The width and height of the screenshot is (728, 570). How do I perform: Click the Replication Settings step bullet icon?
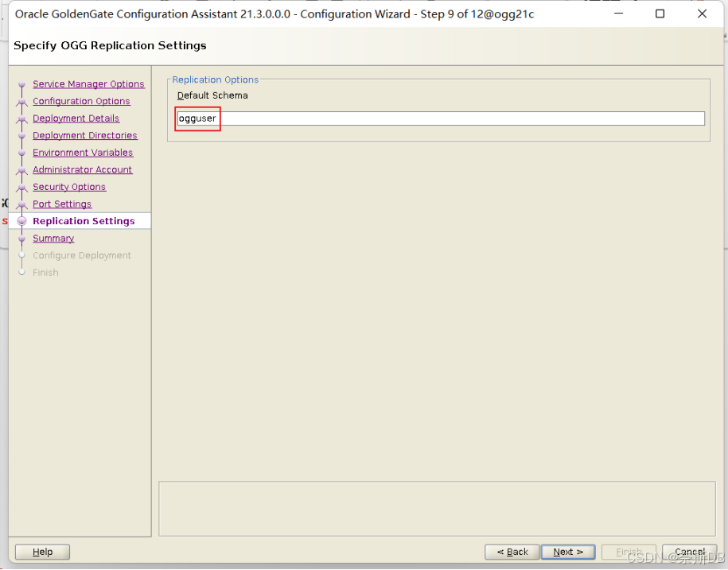pos(21,221)
